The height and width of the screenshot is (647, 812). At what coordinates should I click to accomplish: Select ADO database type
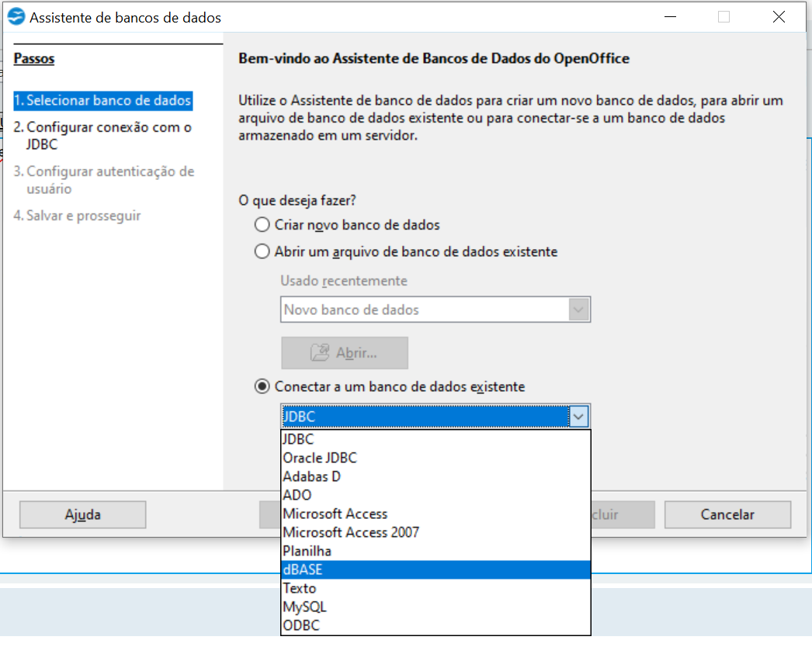tap(435, 496)
